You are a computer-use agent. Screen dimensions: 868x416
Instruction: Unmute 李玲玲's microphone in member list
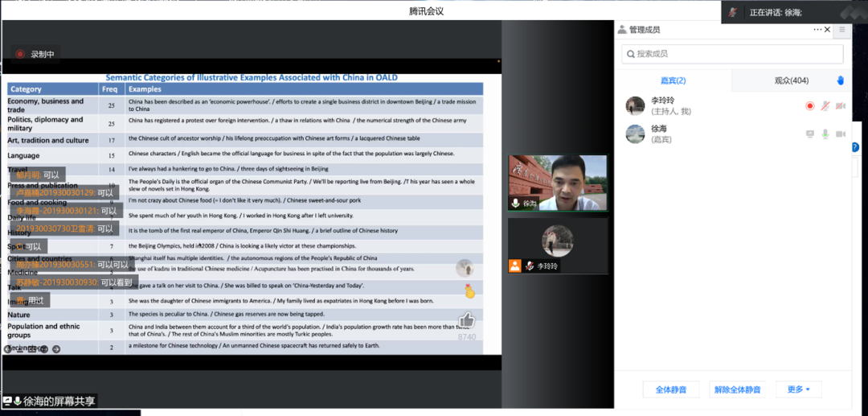pos(825,106)
